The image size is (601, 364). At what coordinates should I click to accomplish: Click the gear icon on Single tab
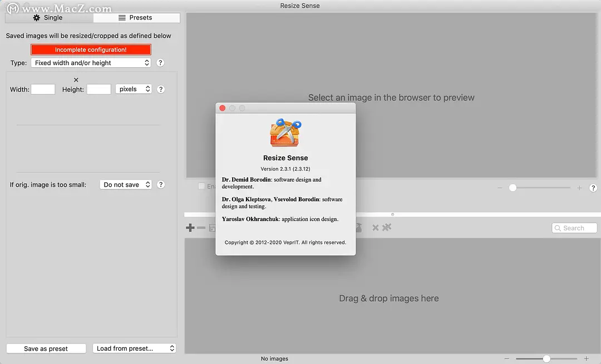[x=36, y=18]
